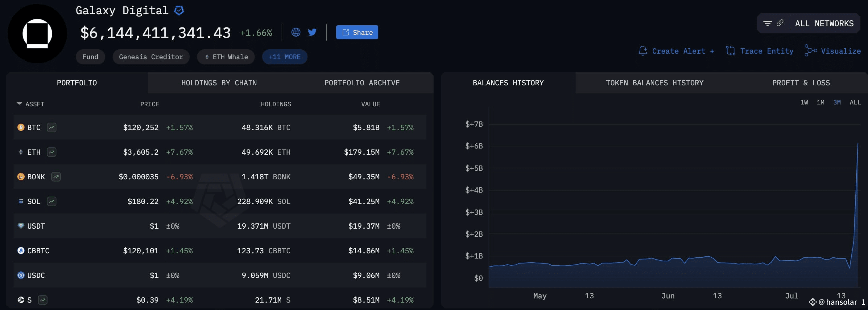Open the S token chart icon

[43, 300]
